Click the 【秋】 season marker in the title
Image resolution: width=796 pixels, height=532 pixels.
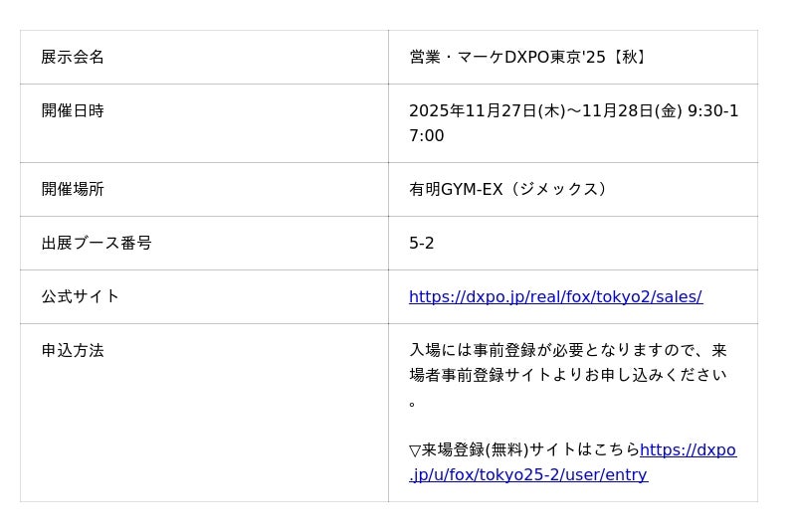pyautogui.click(x=630, y=57)
